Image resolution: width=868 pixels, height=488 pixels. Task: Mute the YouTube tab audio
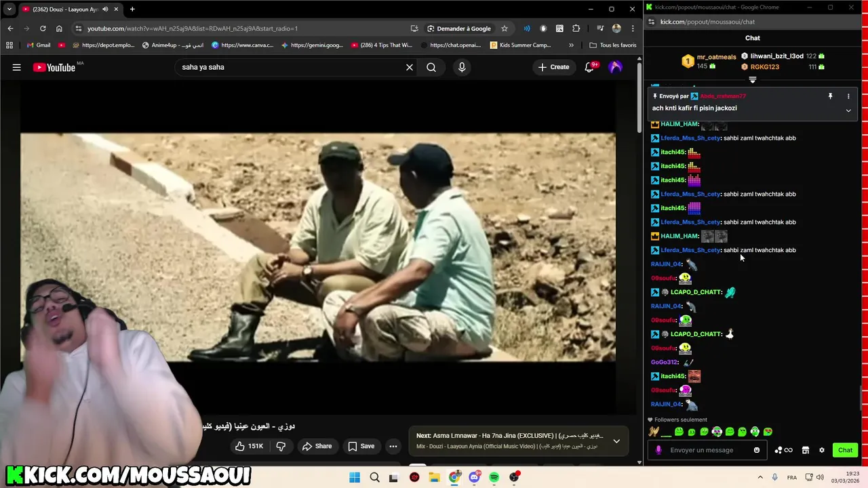pos(105,9)
